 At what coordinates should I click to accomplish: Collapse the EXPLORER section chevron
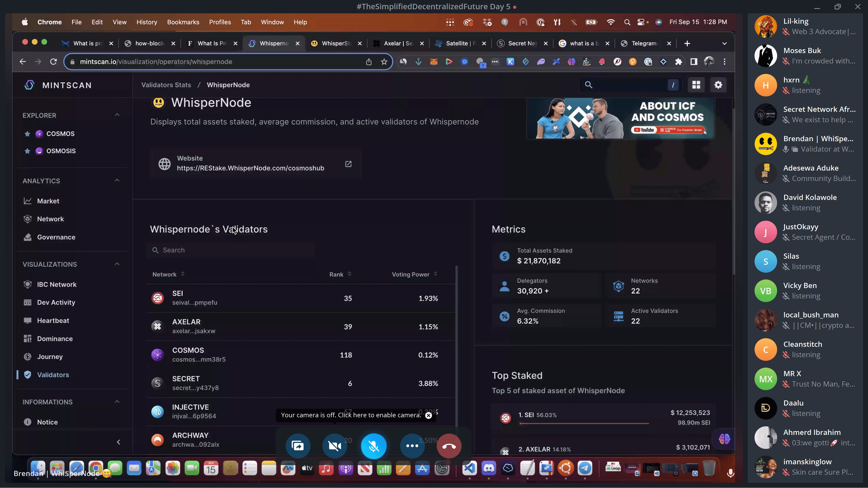click(117, 115)
